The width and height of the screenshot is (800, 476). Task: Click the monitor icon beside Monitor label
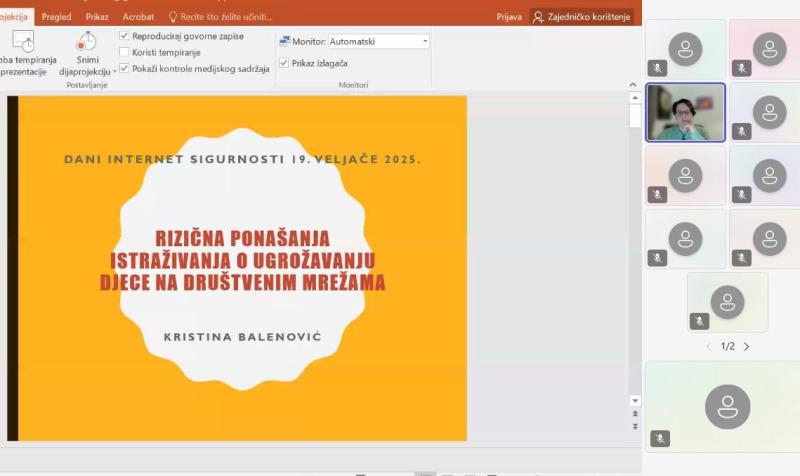coord(284,42)
